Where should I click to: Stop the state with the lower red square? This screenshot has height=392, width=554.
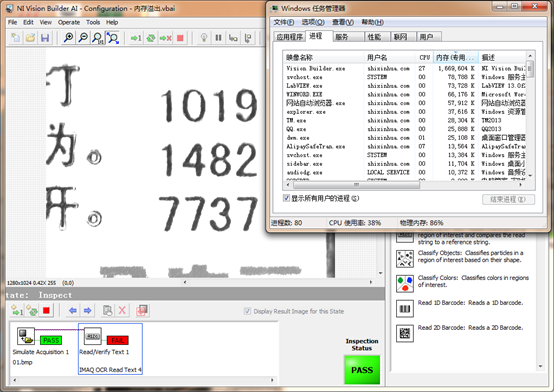point(46,311)
